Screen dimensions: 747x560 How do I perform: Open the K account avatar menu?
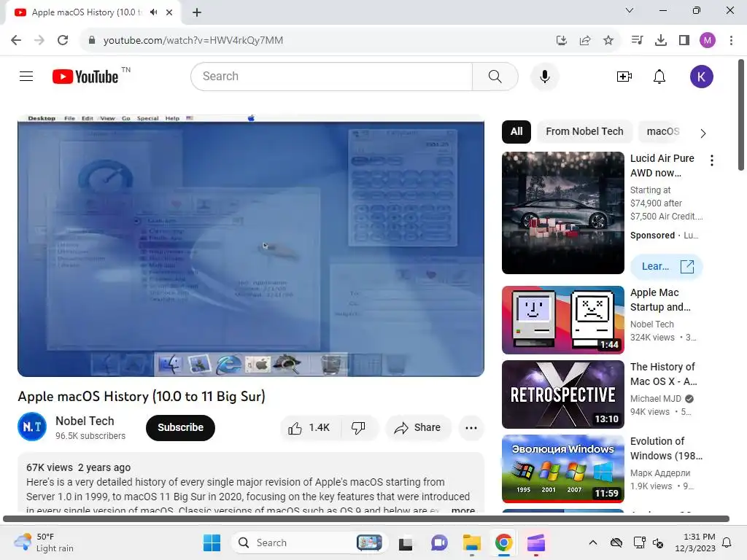click(x=701, y=77)
